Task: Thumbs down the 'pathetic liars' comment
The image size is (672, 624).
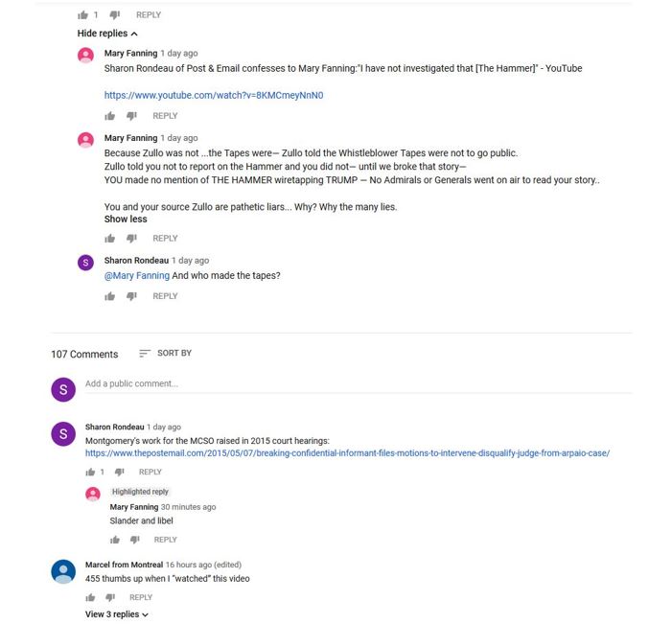Action: click(132, 239)
